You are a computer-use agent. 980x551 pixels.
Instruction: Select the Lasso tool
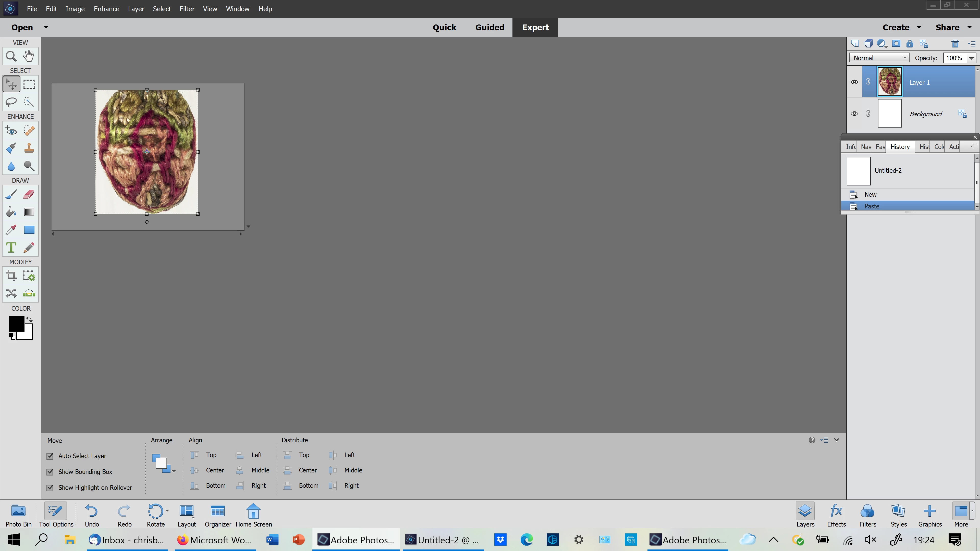tap(11, 102)
